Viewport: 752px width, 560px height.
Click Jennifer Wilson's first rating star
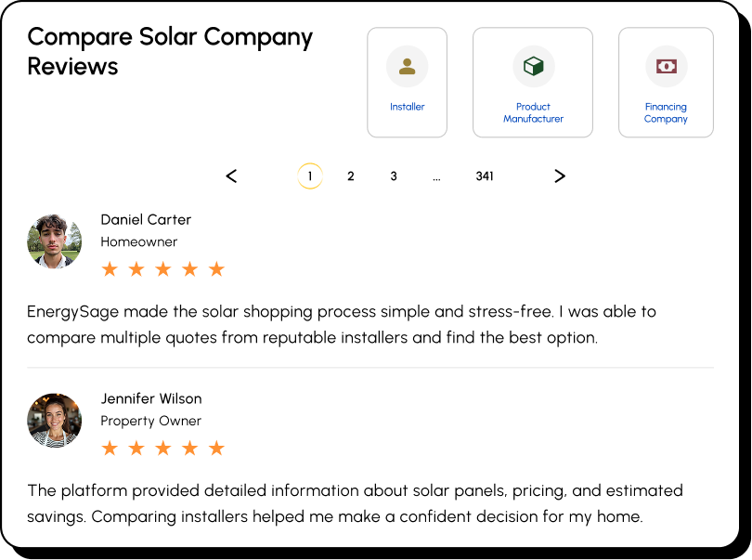[110, 449]
